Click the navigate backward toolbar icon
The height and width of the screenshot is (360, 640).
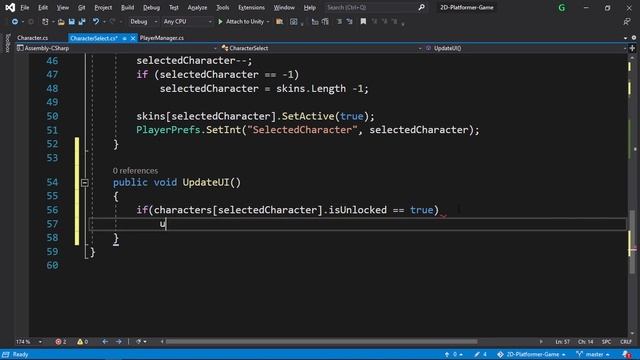click(14, 22)
